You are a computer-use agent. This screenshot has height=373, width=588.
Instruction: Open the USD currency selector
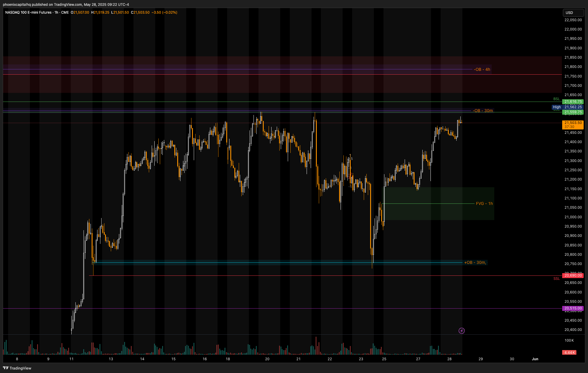(573, 12)
